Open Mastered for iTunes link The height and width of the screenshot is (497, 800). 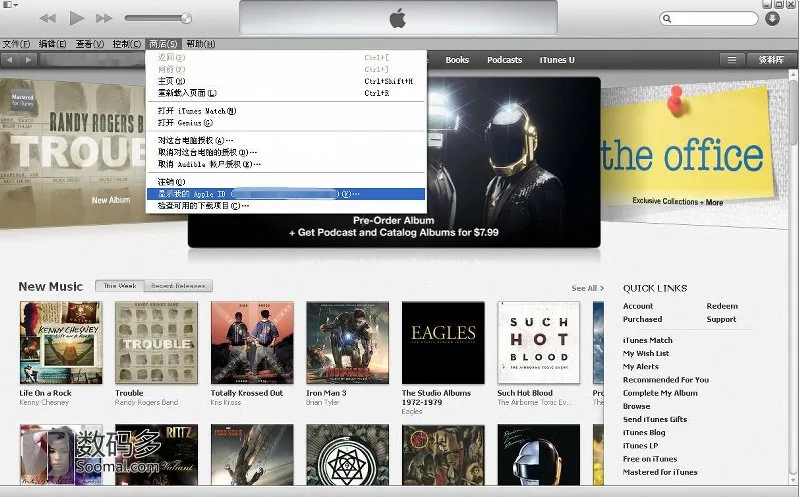pos(660,473)
